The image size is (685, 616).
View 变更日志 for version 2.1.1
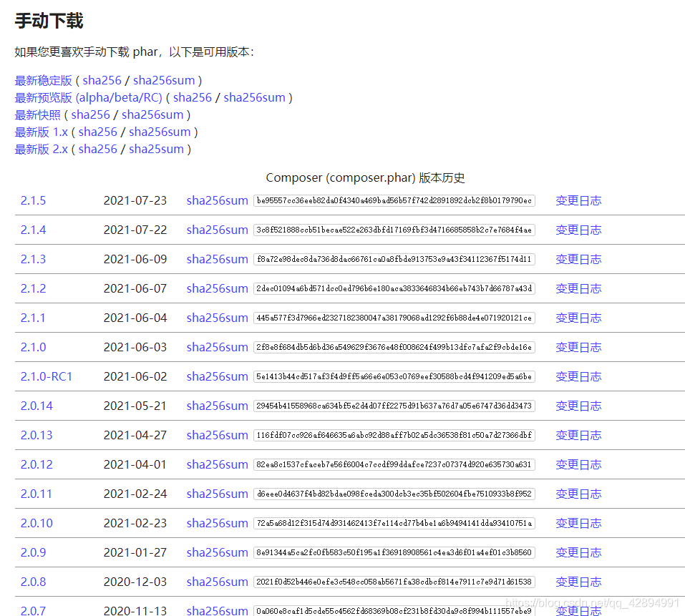pyautogui.click(x=578, y=318)
